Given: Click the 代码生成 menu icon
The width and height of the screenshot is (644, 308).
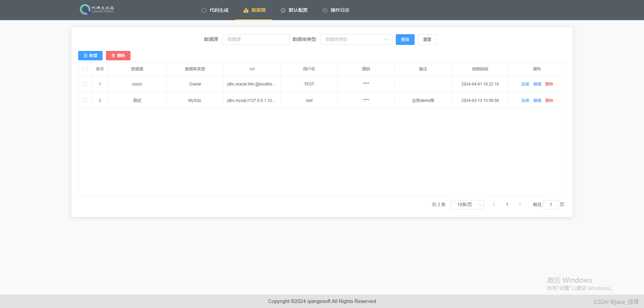Looking at the screenshot, I should pyautogui.click(x=204, y=10).
